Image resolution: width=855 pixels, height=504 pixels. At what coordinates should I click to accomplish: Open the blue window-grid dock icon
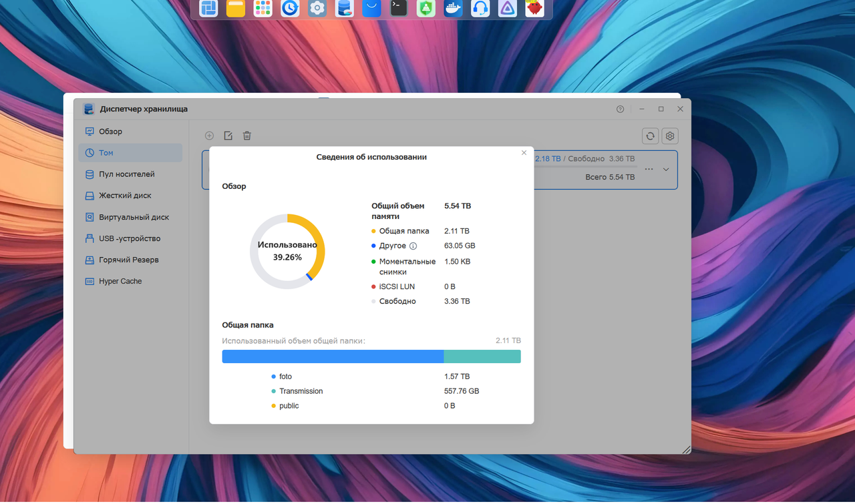click(209, 8)
